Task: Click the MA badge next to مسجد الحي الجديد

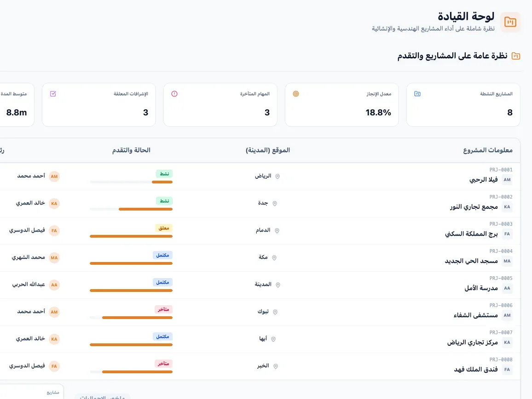Action: click(507, 261)
